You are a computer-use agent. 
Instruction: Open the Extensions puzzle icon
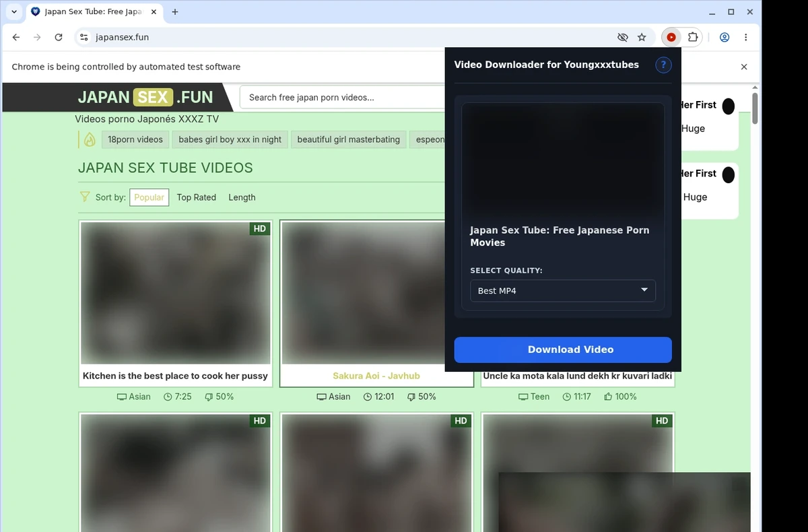pyautogui.click(x=693, y=38)
